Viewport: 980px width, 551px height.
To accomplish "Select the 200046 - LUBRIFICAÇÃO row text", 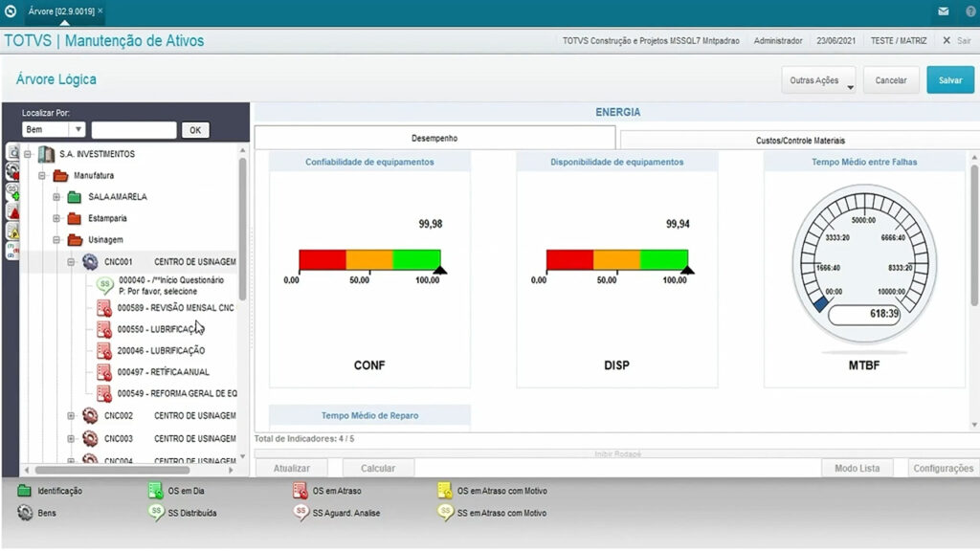I will [x=161, y=351].
